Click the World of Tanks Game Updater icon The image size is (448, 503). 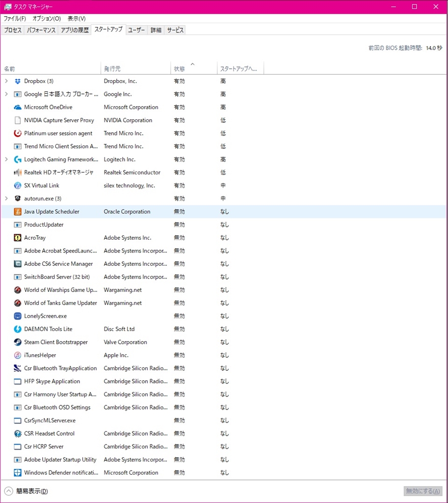point(18,303)
